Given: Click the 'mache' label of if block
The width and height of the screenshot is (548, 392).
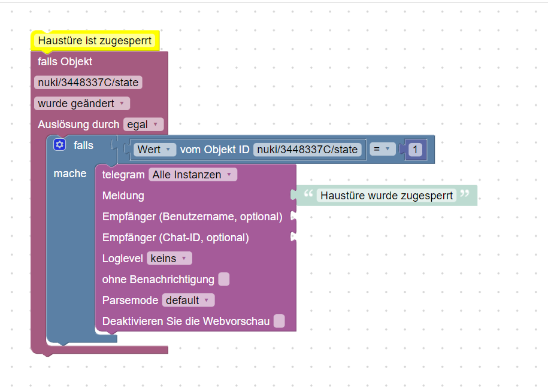Looking at the screenshot, I should pyautogui.click(x=70, y=174).
